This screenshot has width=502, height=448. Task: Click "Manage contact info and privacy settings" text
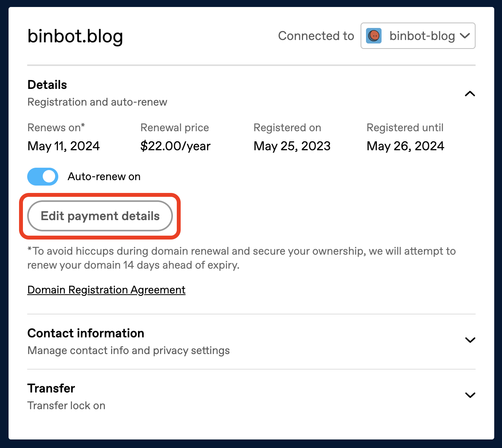[x=129, y=351]
